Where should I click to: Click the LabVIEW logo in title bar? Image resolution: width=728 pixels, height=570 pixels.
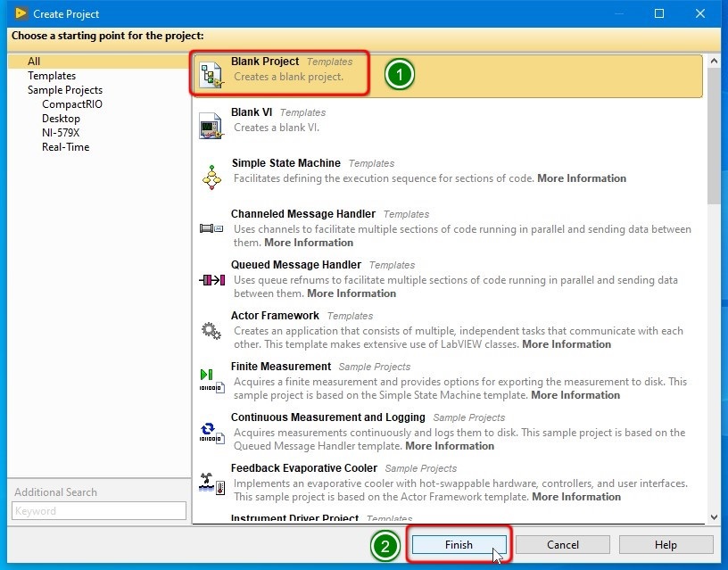coord(21,13)
